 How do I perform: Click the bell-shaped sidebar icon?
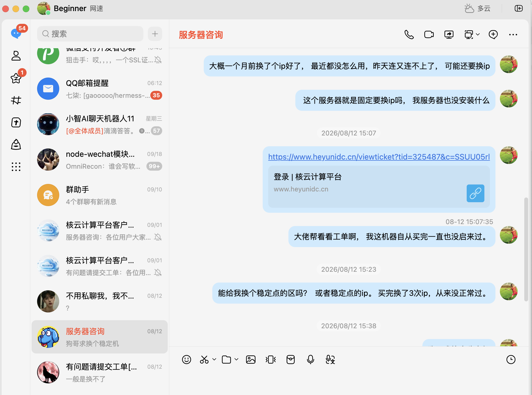coord(16,144)
